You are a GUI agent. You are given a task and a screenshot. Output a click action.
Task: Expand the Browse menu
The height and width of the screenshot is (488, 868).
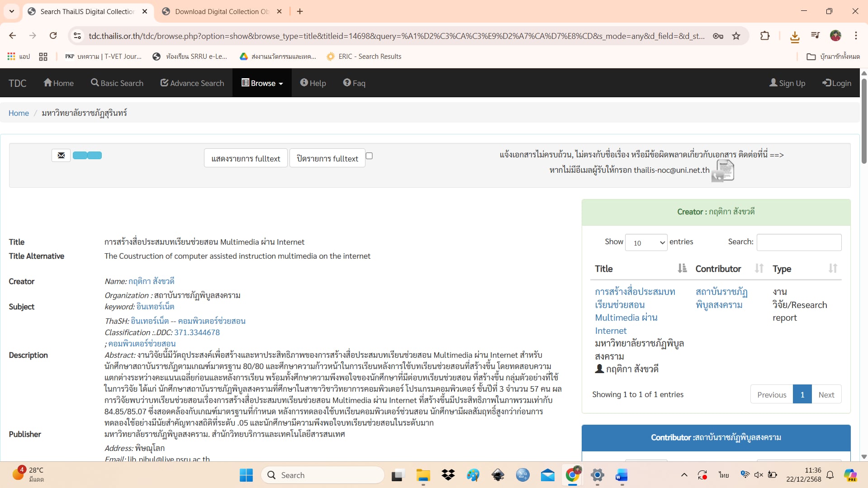click(x=261, y=83)
